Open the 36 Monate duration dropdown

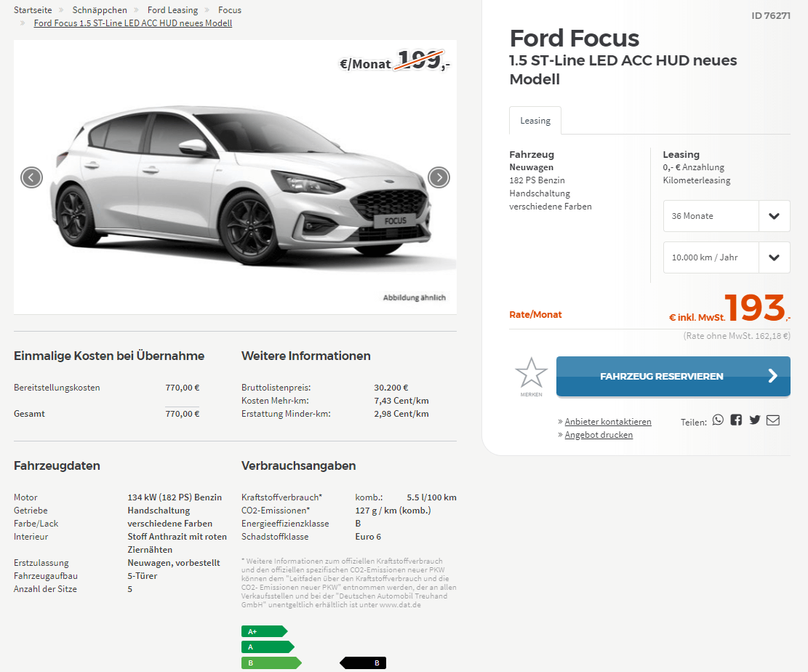[727, 216]
